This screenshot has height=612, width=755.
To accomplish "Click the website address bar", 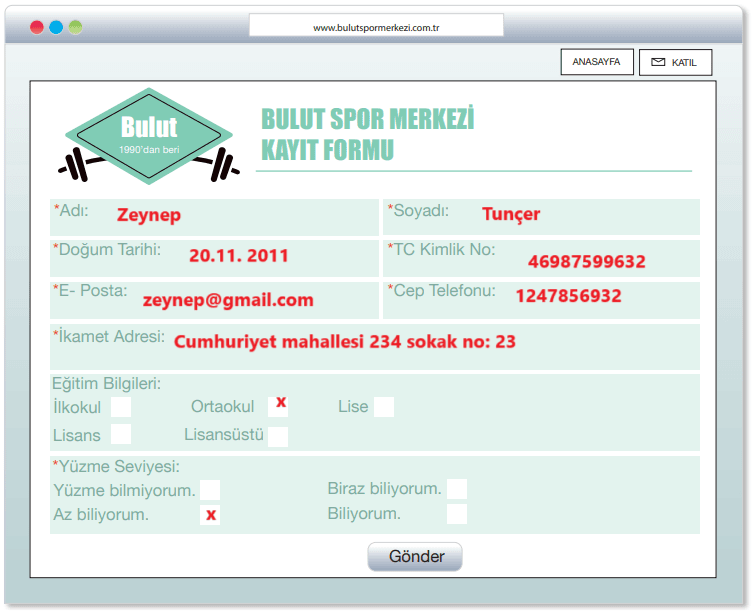I will 376,27.
